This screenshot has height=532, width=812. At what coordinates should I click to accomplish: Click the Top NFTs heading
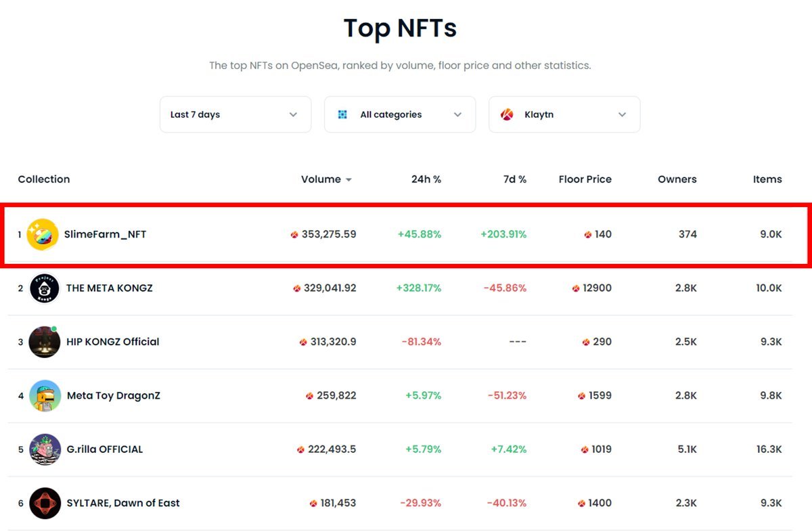tap(400, 28)
